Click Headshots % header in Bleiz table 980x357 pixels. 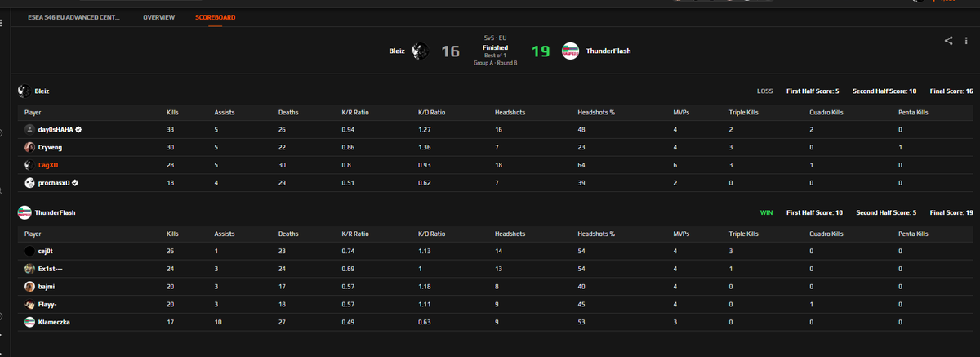[596, 112]
